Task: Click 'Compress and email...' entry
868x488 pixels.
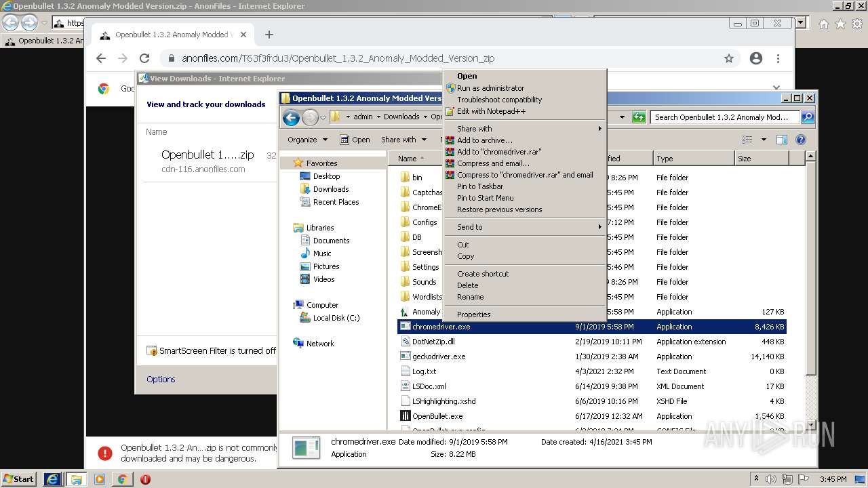Action: coord(524,163)
